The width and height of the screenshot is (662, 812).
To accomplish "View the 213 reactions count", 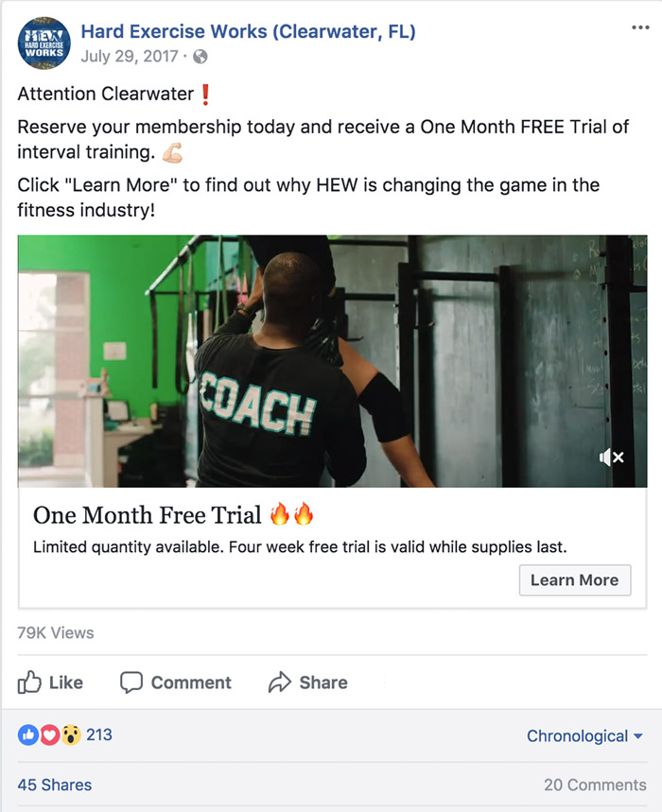I will [x=99, y=734].
